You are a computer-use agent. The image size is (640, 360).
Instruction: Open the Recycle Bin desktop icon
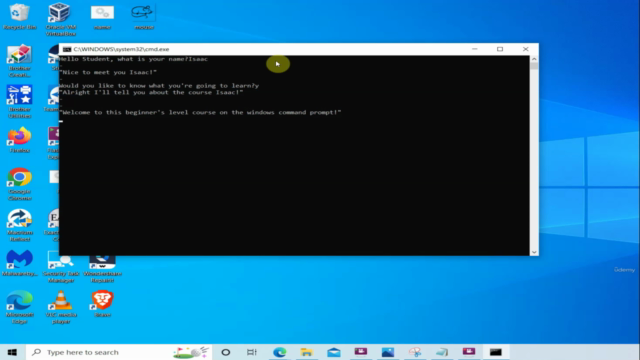[x=19, y=16]
